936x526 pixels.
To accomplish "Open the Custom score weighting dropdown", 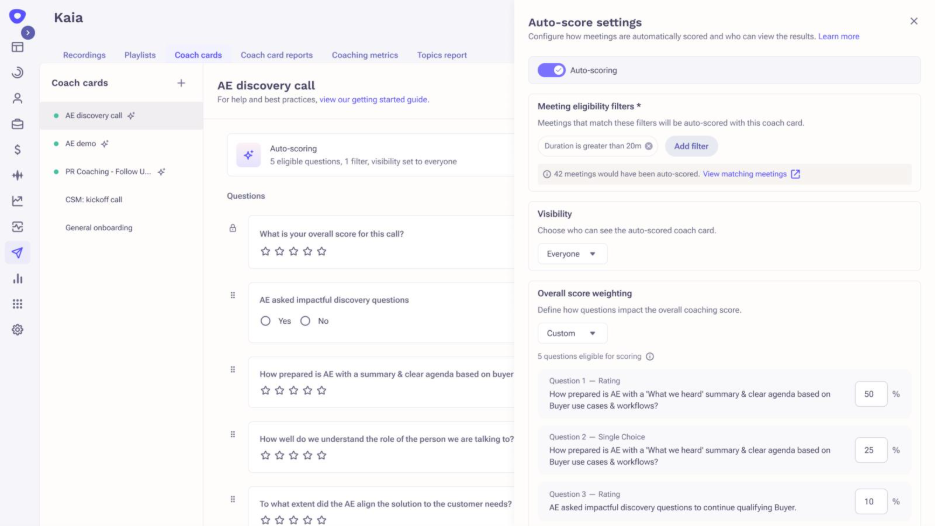I will [572, 333].
